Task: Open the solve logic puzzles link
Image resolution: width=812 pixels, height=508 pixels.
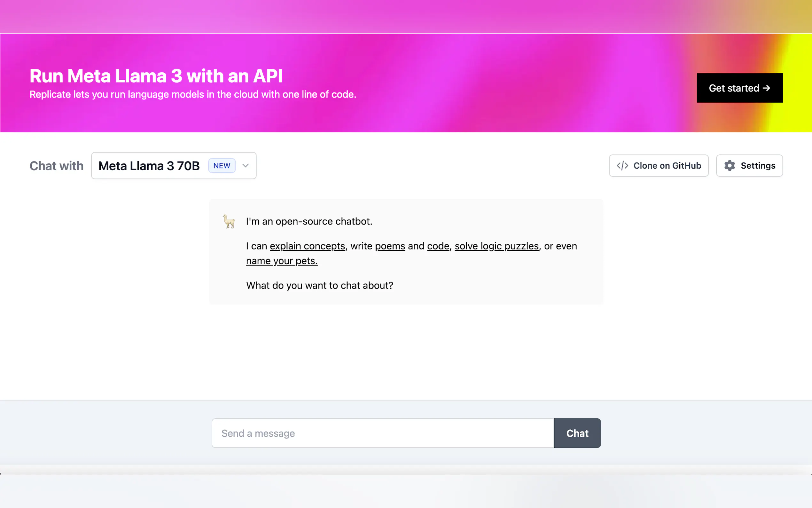Action: [496, 246]
